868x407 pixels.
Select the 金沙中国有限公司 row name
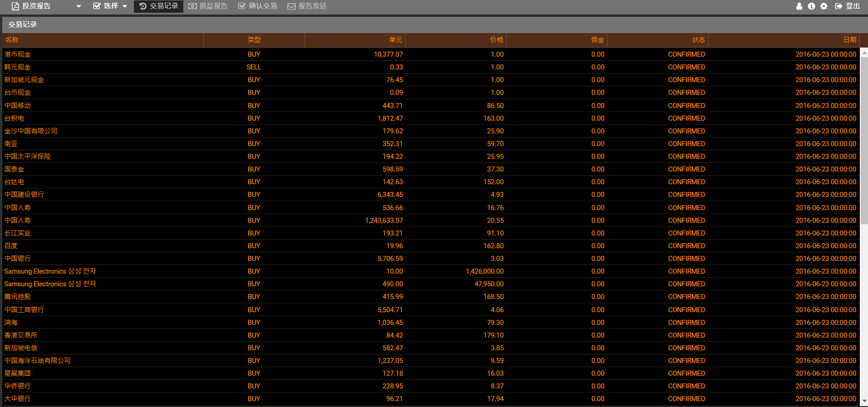(31, 131)
